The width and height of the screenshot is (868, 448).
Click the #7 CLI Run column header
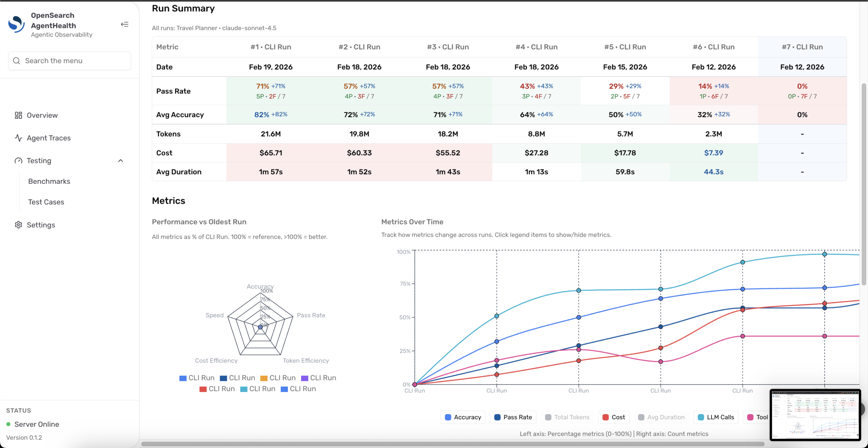tap(802, 47)
